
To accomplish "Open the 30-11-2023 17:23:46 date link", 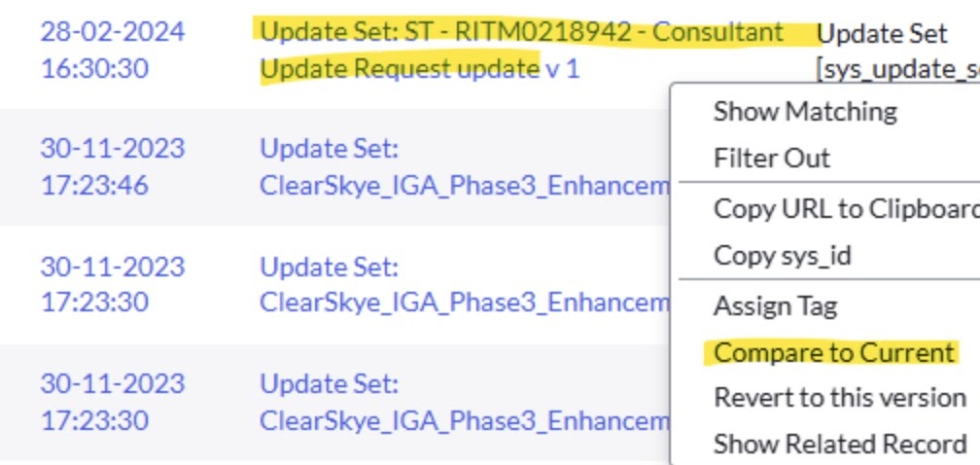I will [112, 166].
